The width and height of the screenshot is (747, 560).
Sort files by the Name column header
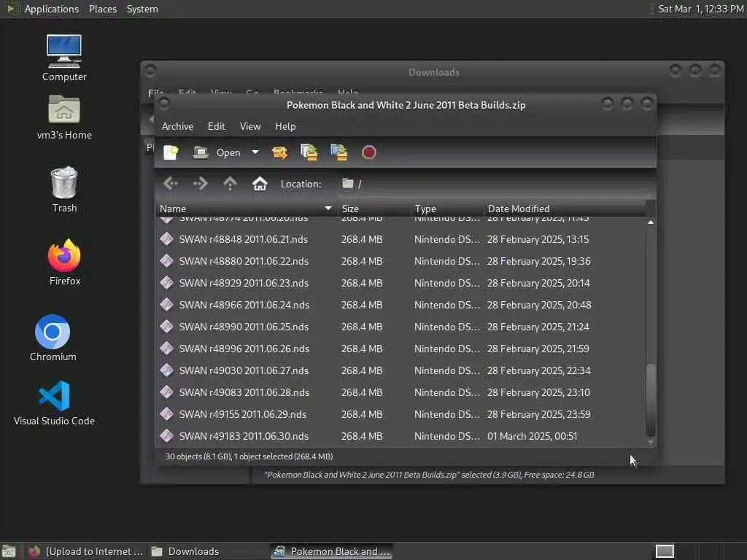coord(246,209)
